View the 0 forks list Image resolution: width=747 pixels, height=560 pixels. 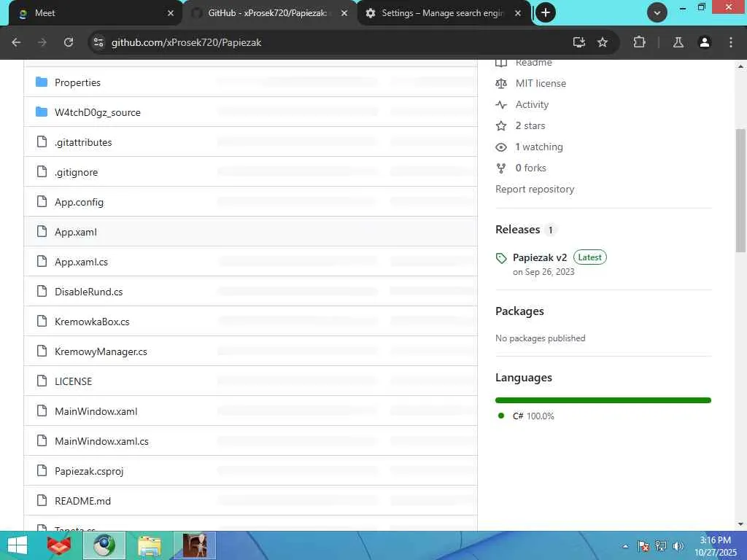pyautogui.click(x=531, y=168)
